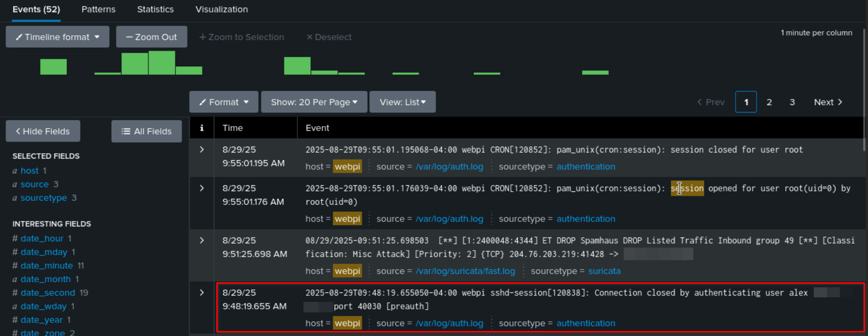The image size is (868, 336).
Task: Select the sourcetype field in sidebar
Action: [44, 198]
